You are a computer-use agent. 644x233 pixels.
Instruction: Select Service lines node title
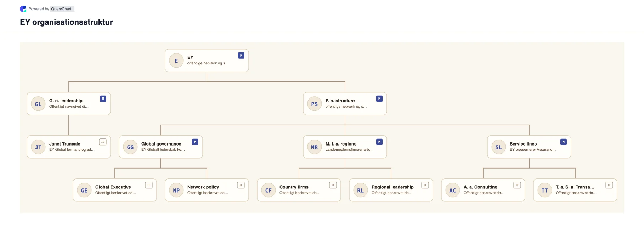[x=523, y=144]
